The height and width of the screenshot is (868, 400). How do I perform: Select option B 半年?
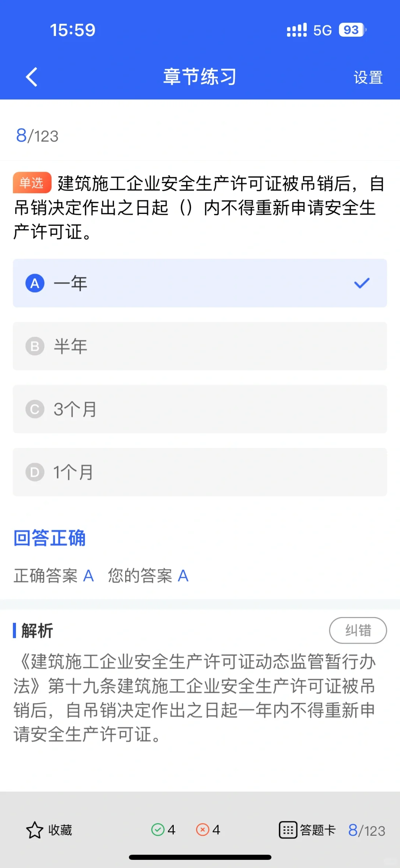click(200, 346)
